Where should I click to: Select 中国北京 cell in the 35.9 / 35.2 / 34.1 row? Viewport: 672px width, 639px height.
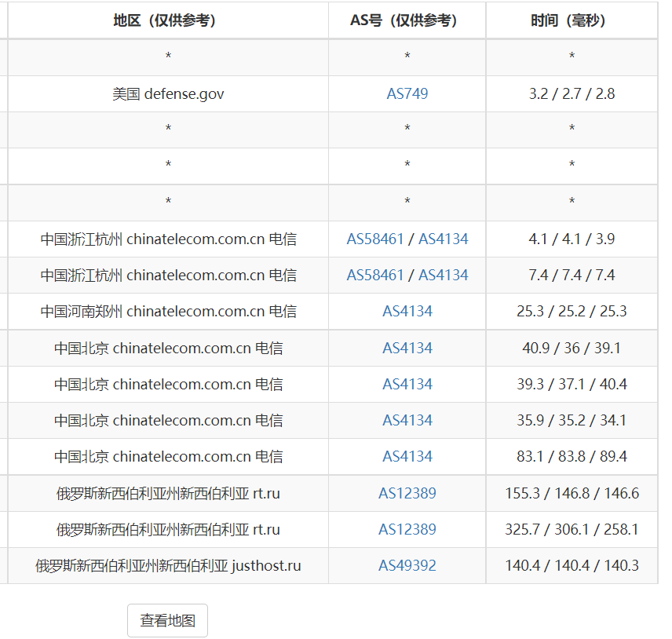168,421
